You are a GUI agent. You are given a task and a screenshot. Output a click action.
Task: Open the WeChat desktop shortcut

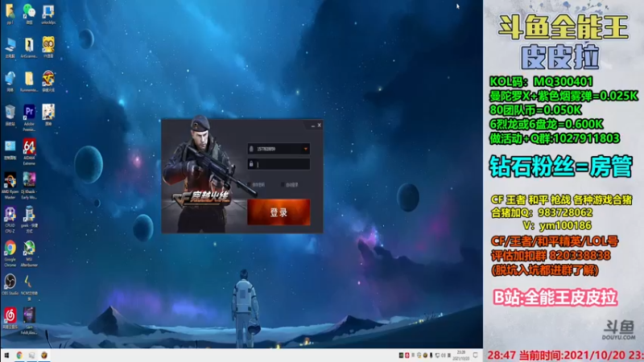coord(29,14)
